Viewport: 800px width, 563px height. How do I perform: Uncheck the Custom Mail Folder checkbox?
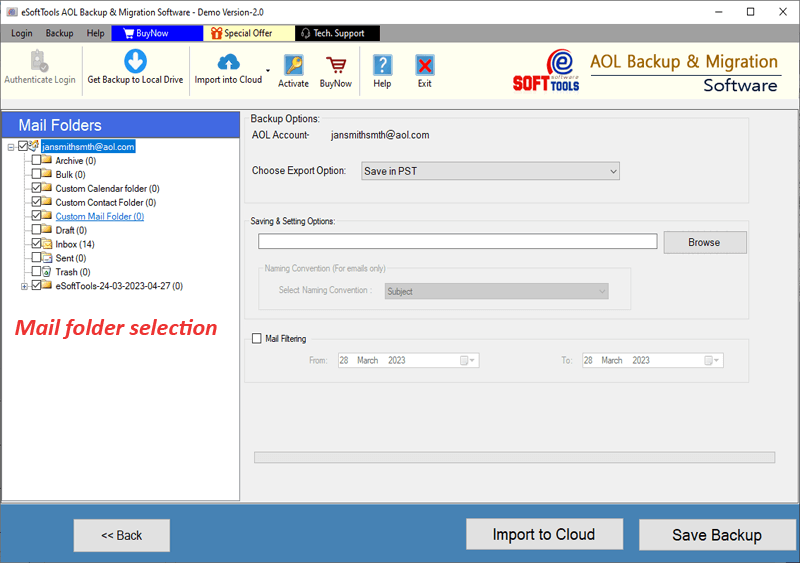(x=36, y=215)
